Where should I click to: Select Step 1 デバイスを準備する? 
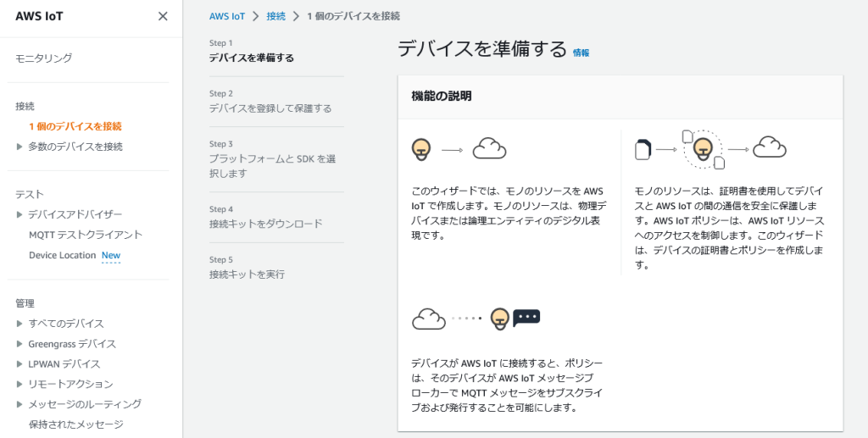(251, 51)
